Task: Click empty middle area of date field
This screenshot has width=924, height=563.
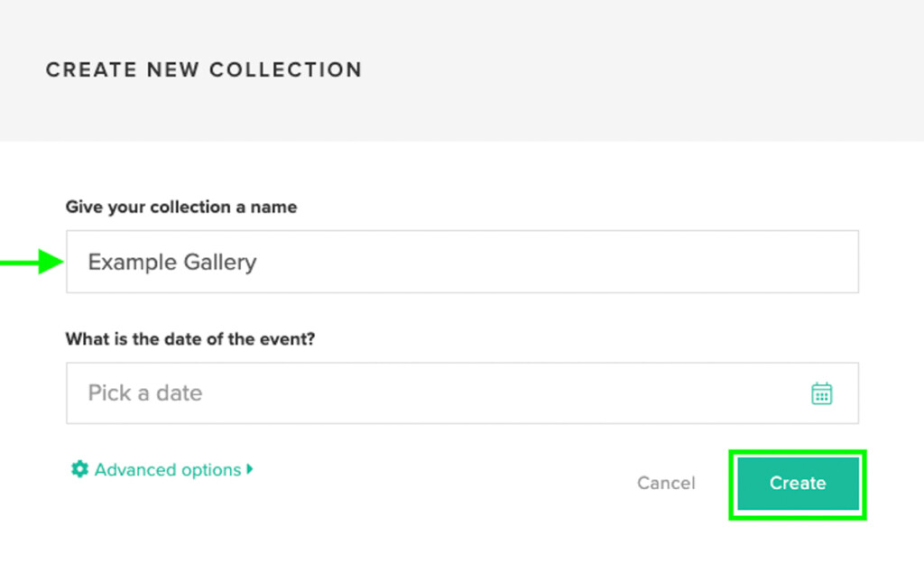Action: click(471, 392)
